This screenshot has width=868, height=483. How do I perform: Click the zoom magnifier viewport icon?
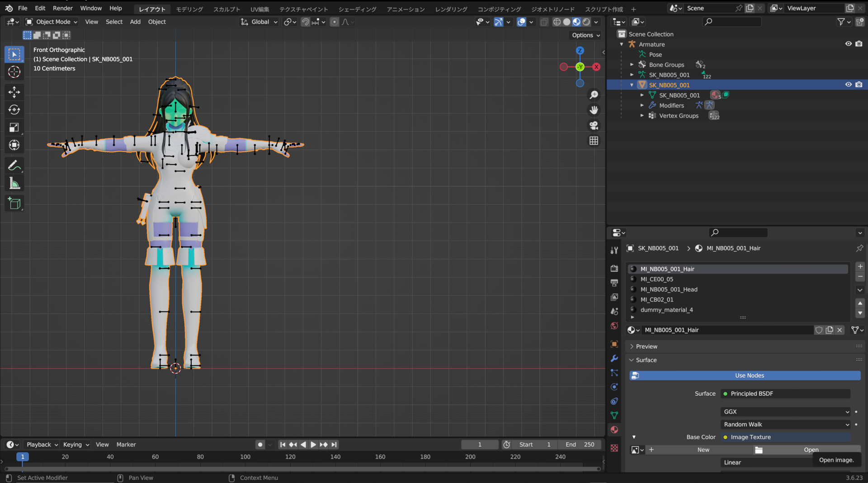594,95
